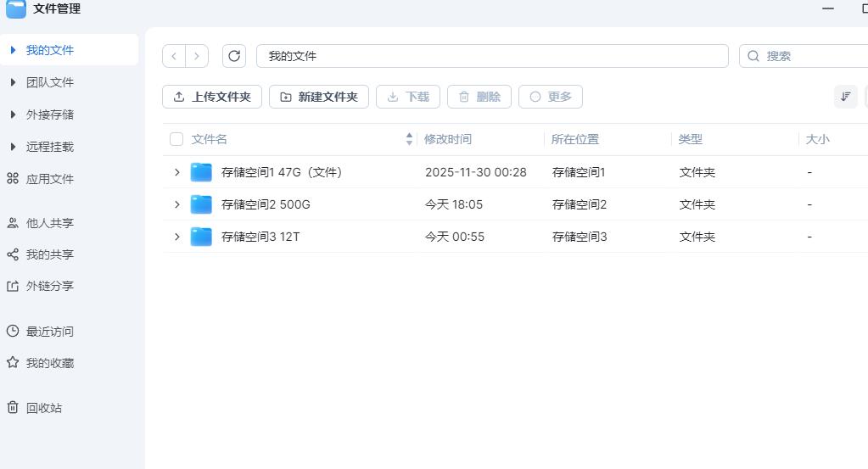Image resolution: width=868 pixels, height=469 pixels.
Task: Sort by file name using sort arrows
Action: tap(409, 139)
